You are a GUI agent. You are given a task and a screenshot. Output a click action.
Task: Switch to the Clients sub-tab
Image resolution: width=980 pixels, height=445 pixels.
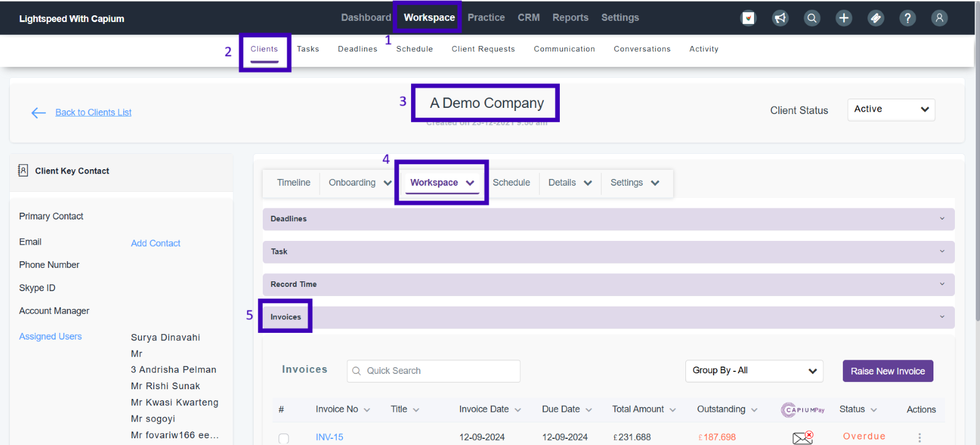(x=264, y=49)
